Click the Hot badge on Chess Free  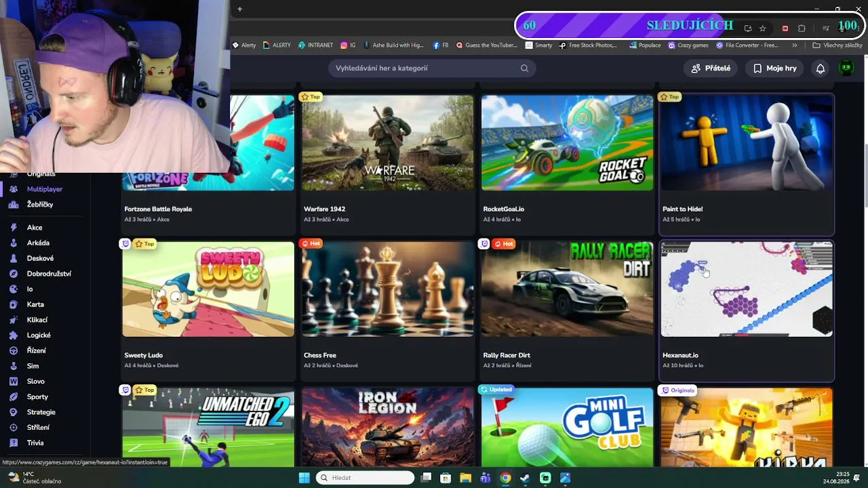click(311, 243)
